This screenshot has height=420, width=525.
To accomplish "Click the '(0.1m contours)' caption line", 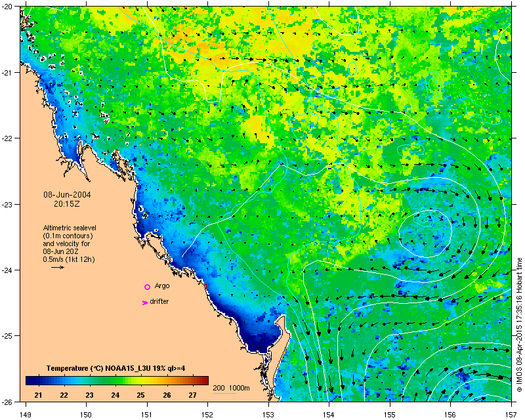I will (x=68, y=236).
